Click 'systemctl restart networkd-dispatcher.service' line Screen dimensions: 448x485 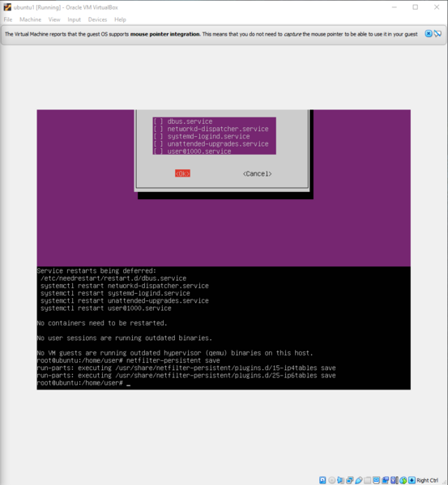coord(125,286)
